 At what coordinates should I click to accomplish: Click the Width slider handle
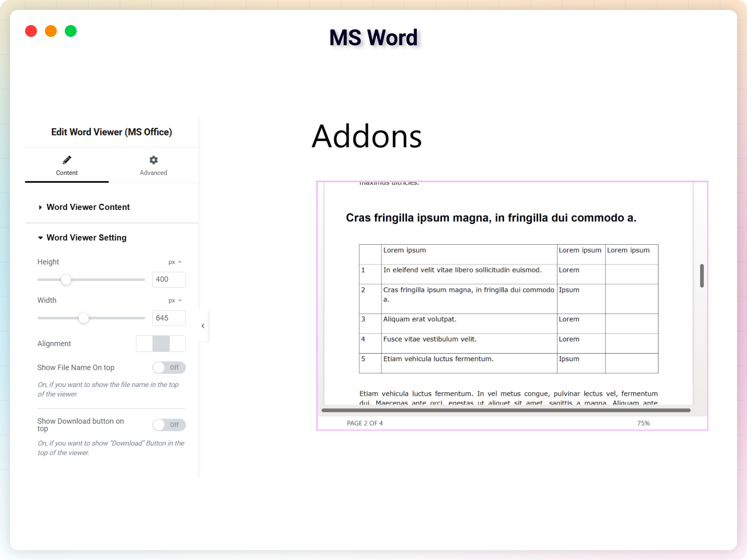point(83,318)
